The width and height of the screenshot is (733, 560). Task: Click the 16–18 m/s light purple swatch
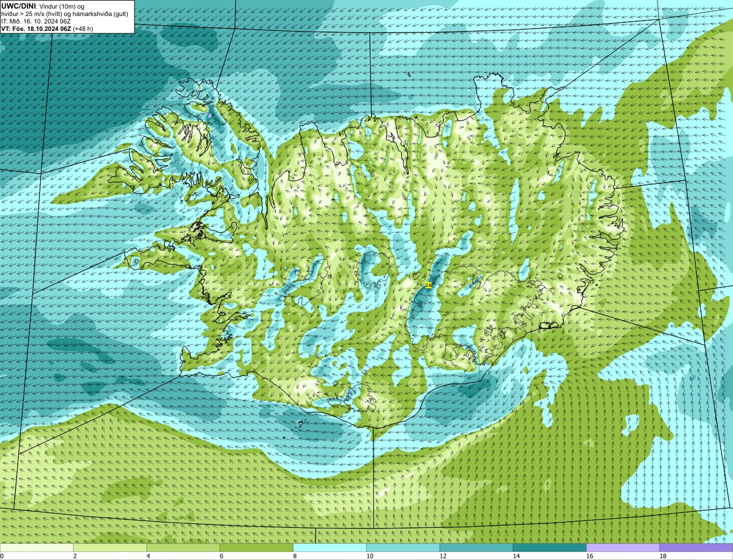[623, 548]
